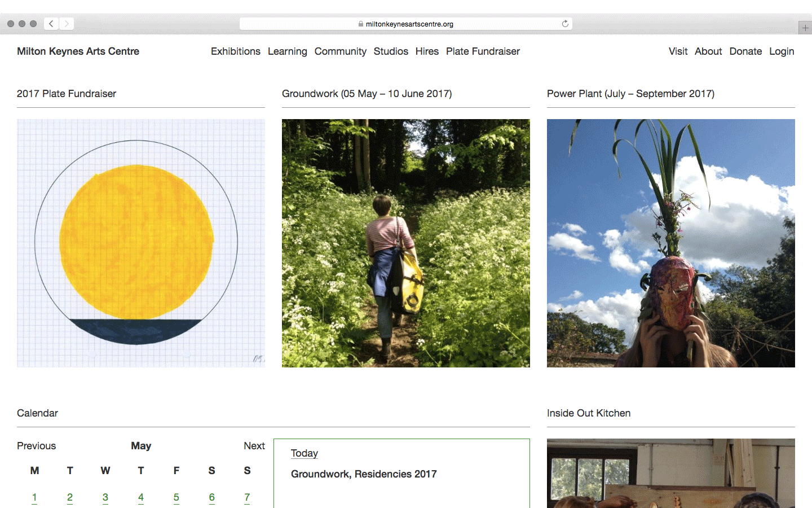Screen dimensions: 812x508
Task: Click the yellow circle plate artwork image
Action: 141,243
